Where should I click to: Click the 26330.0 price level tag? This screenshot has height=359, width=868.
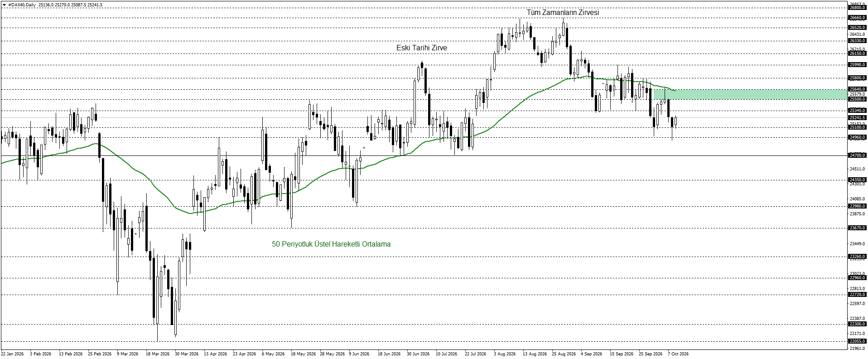click(857, 41)
